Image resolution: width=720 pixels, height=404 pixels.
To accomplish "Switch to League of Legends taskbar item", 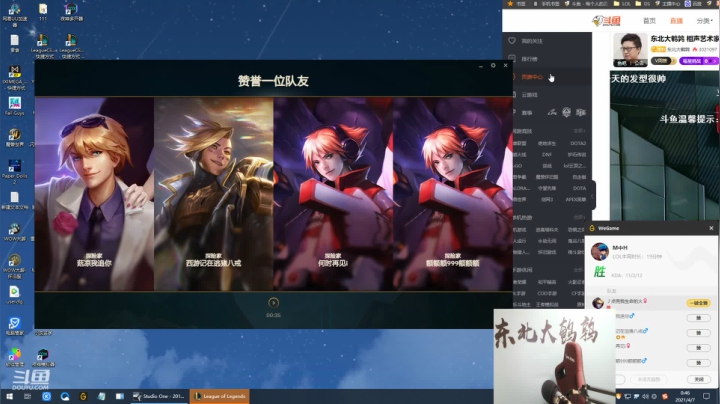I will (219, 396).
